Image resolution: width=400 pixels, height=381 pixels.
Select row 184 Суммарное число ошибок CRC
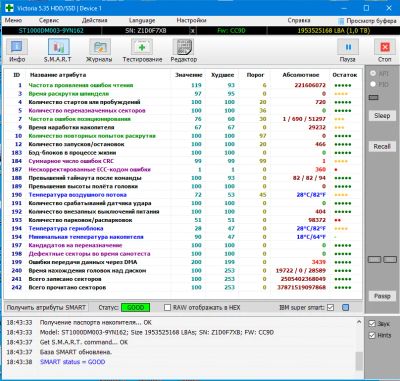click(183, 161)
